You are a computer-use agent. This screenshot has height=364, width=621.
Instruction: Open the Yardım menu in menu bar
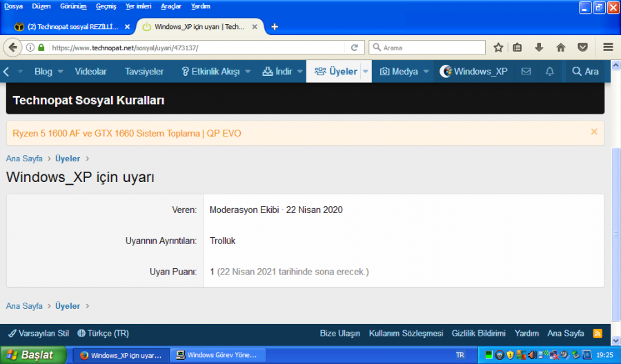(200, 6)
